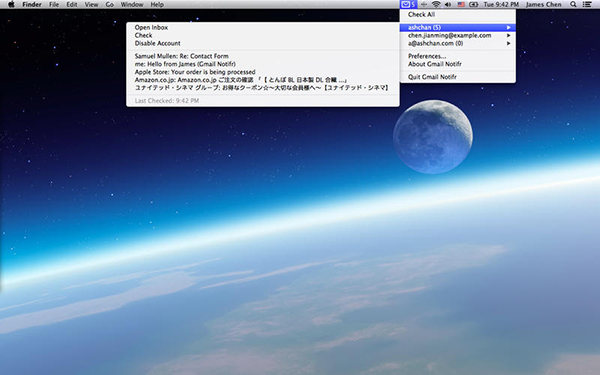
Task: Open Apple Store order being processed message
Action: (x=263, y=72)
